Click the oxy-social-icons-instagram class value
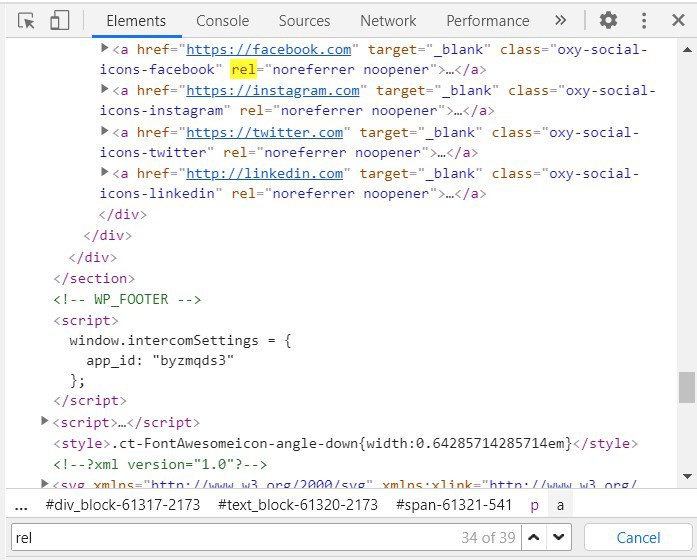697x560 pixels. coord(378,100)
